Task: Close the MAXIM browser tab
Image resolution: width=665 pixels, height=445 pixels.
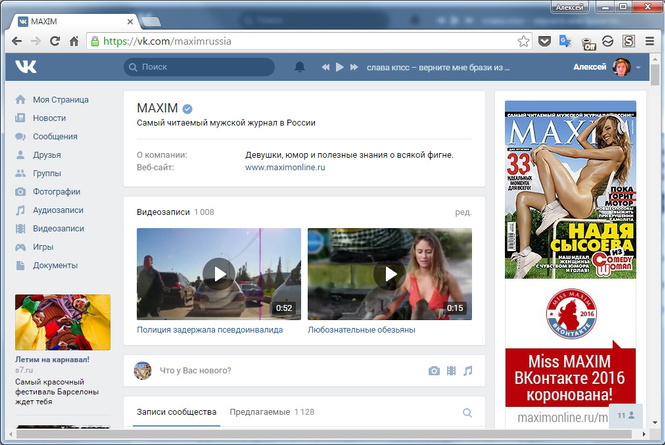Action: click(x=130, y=21)
